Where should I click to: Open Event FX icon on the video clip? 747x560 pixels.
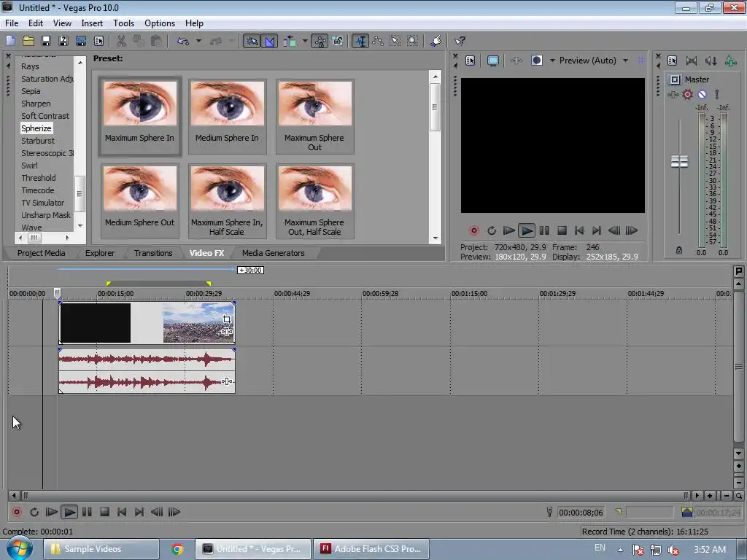tap(227, 332)
